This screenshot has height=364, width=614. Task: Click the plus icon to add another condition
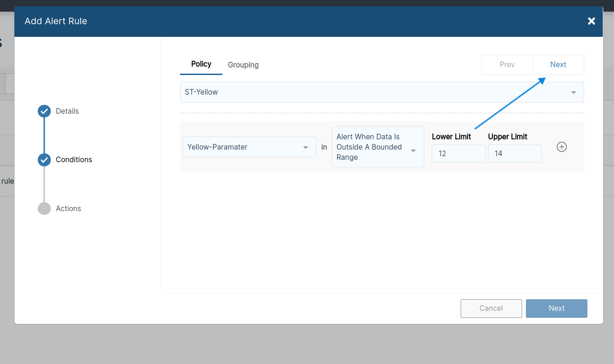tap(561, 147)
